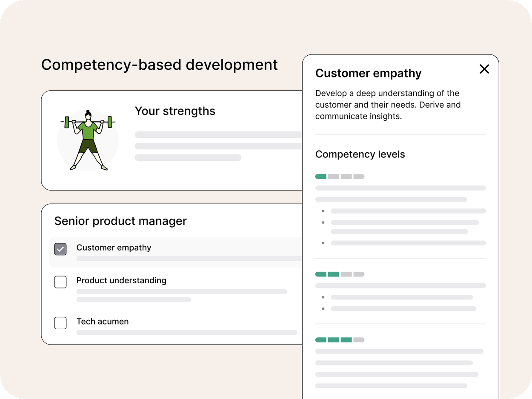The height and width of the screenshot is (399, 532).
Task: Click the description starting with Develop a deep understanding
Action: click(x=388, y=105)
